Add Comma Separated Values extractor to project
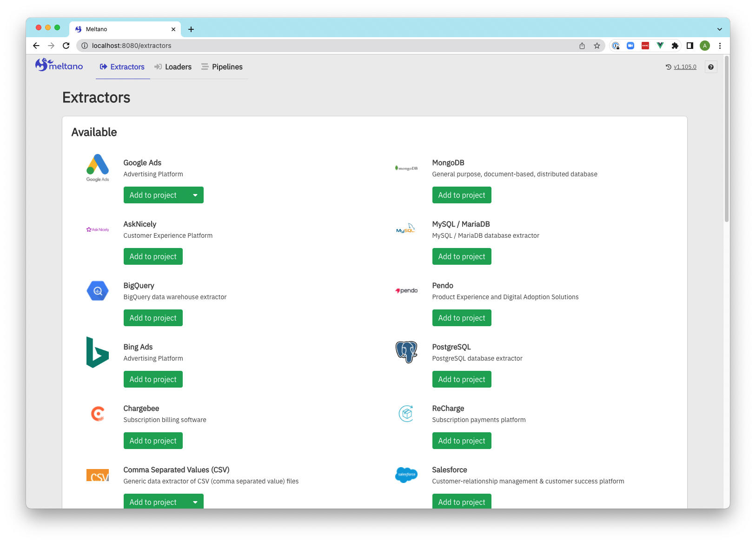This screenshot has width=756, height=543. coord(153,502)
